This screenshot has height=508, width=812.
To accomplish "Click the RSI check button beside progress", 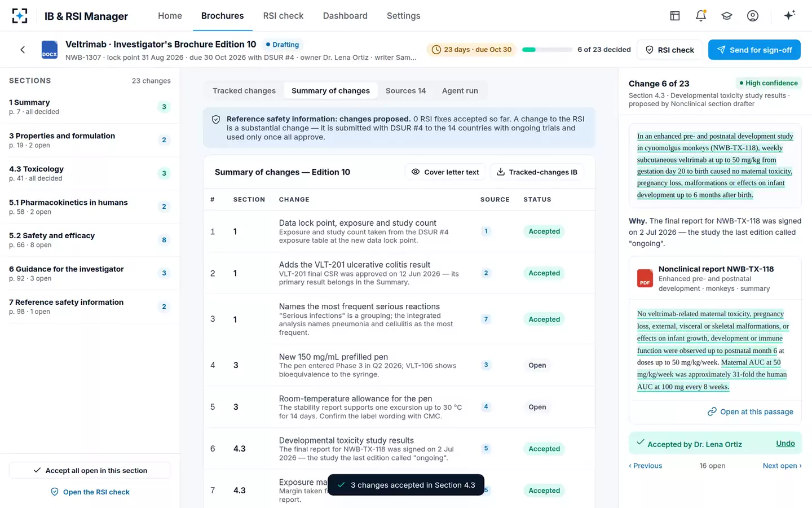I will [x=670, y=50].
